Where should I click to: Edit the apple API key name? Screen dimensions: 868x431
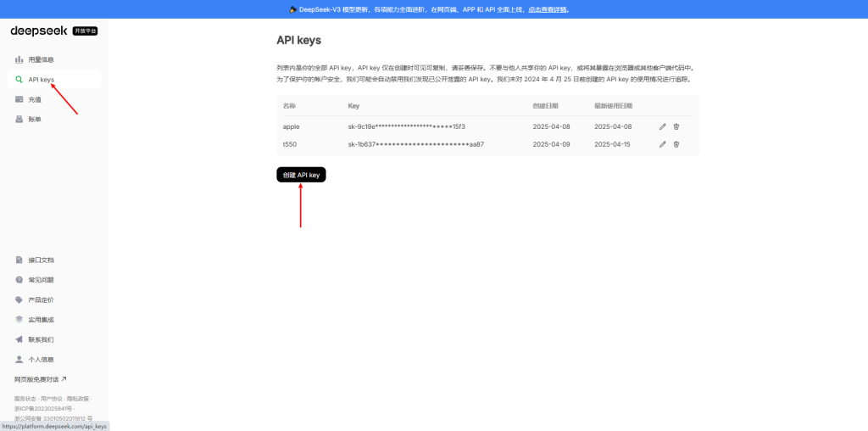point(663,127)
